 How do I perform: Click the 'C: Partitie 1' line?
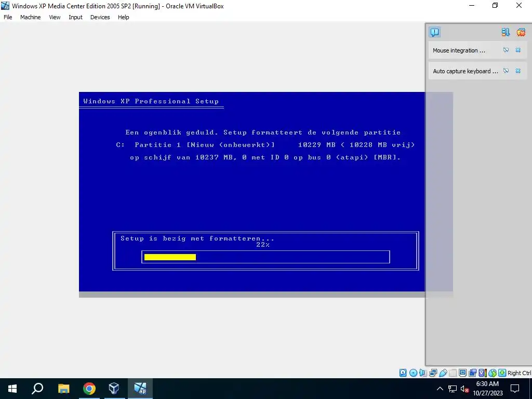tap(265, 145)
